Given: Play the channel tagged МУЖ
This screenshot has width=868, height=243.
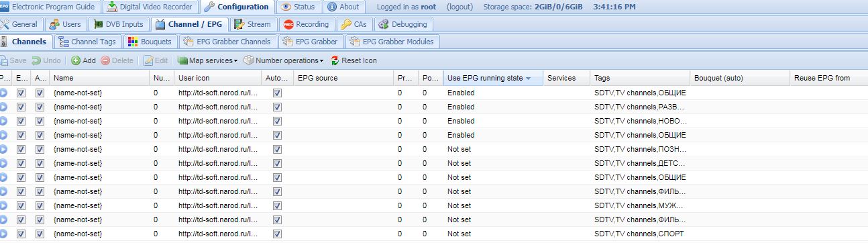Looking at the screenshot, I should pyautogui.click(x=4, y=205).
